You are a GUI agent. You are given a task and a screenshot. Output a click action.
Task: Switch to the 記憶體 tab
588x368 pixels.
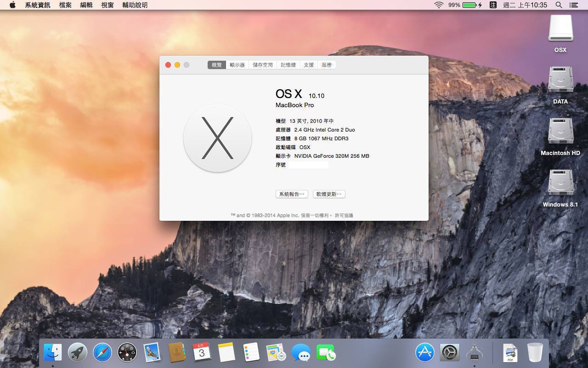coord(288,65)
